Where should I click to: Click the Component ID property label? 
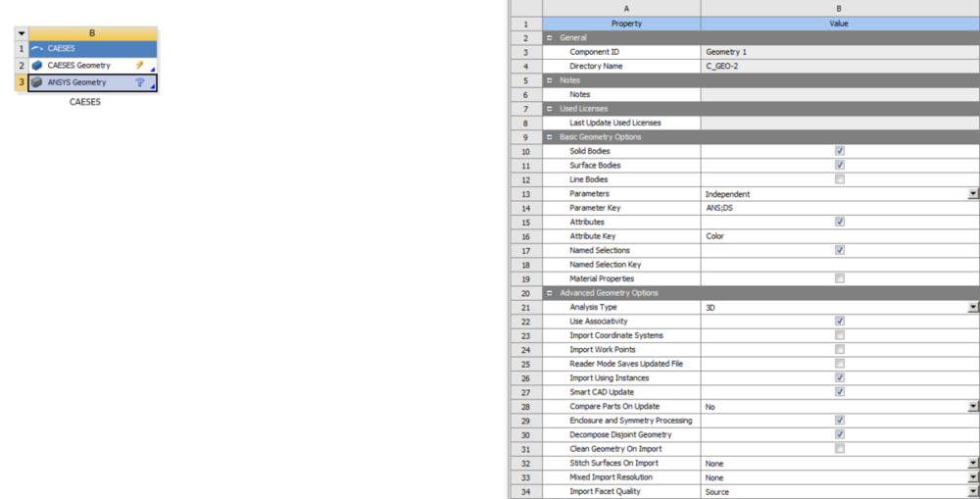click(x=595, y=52)
